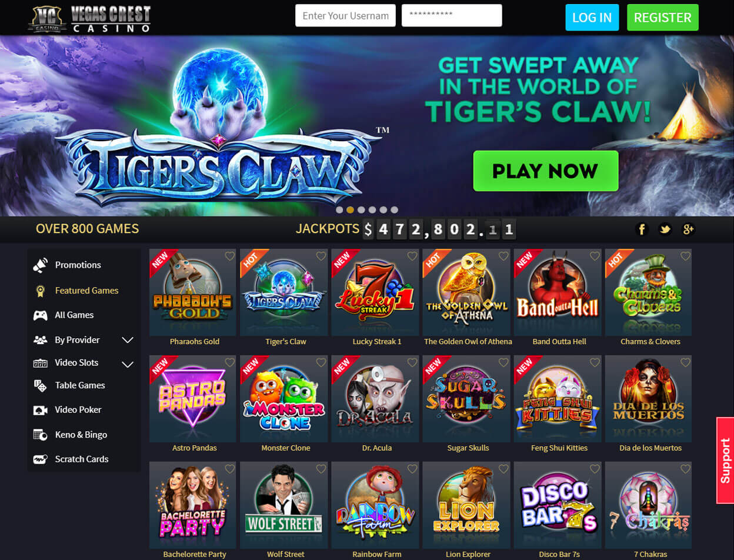Open the Google Plus social icon

click(x=688, y=229)
